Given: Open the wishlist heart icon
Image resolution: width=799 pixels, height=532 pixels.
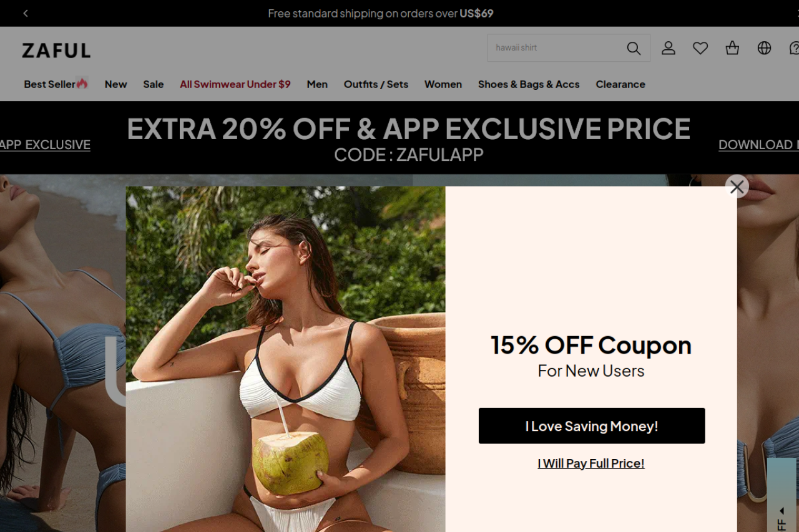Looking at the screenshot, I should tap(700, 48).
